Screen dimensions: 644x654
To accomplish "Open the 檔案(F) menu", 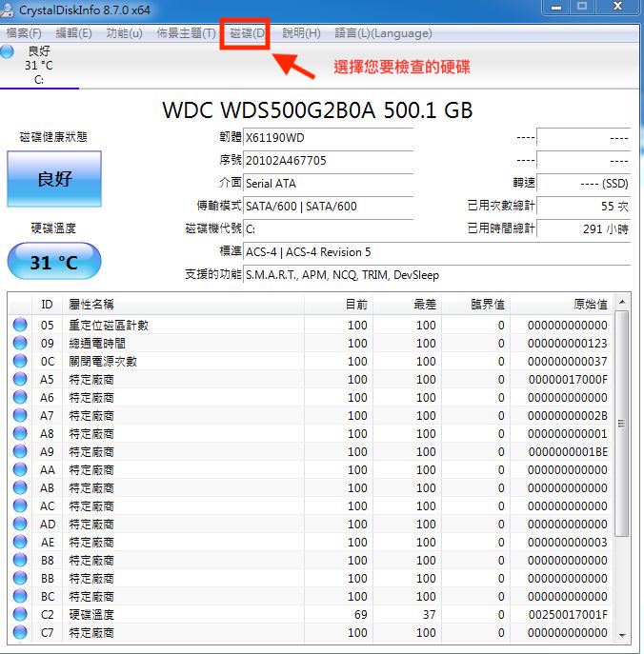I will 24,33.
